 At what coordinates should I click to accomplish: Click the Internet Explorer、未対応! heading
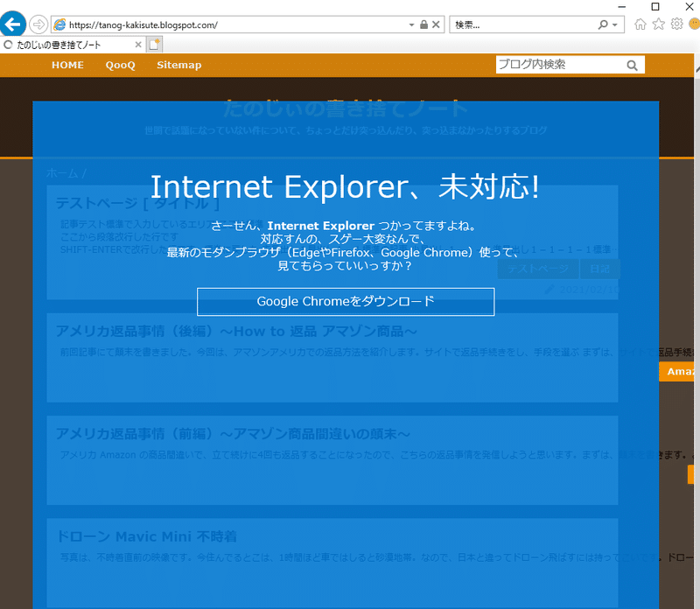pyautogui.click(x=345, y=186)
